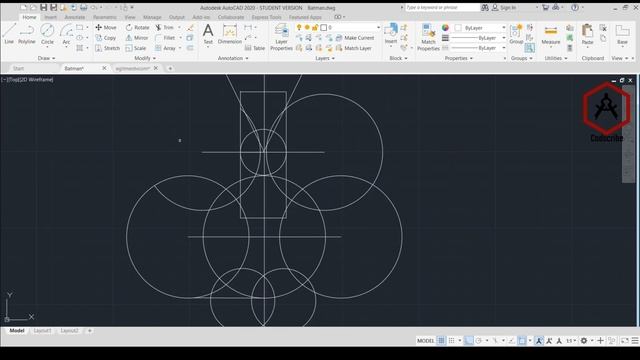
Task: Expand the Block panel
Action: (398, 58)
